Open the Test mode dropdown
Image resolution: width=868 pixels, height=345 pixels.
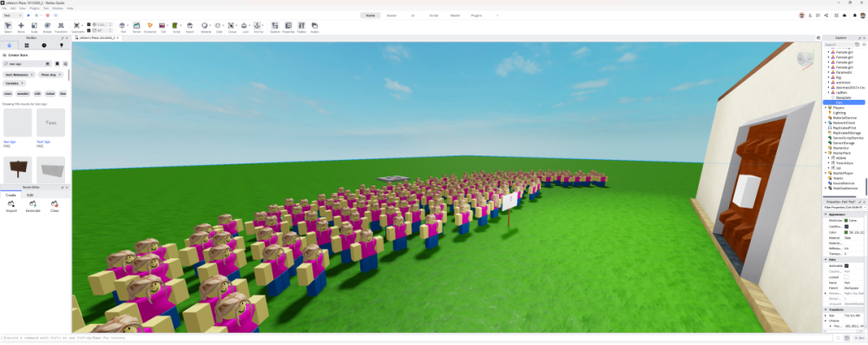point(13,16)
